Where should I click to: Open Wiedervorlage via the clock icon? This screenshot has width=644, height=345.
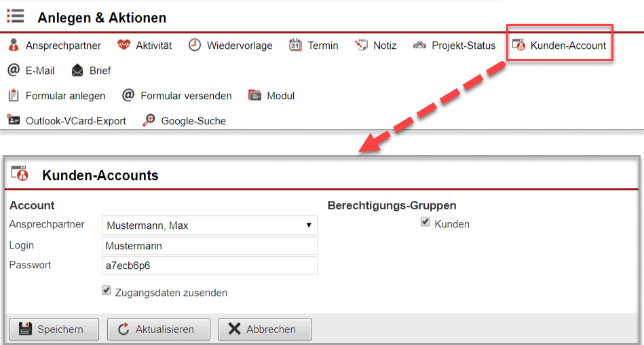click(x=195, y=46)
